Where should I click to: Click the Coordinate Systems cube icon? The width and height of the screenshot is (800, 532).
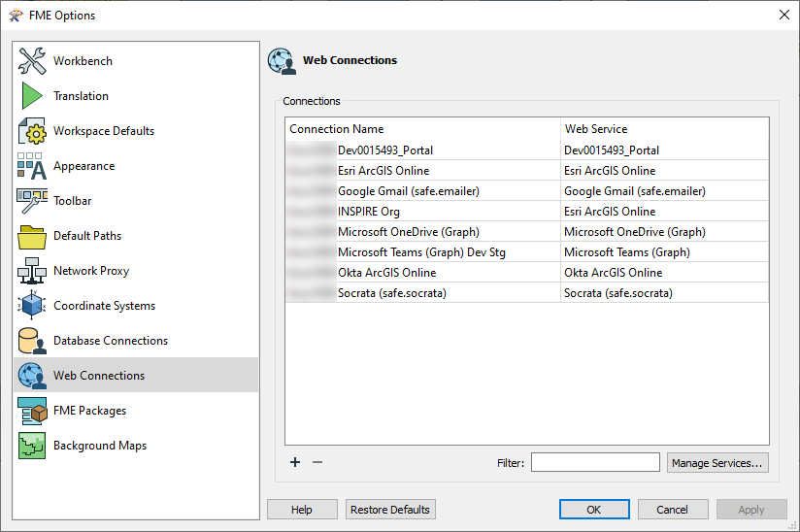click(x=32, y=306)
